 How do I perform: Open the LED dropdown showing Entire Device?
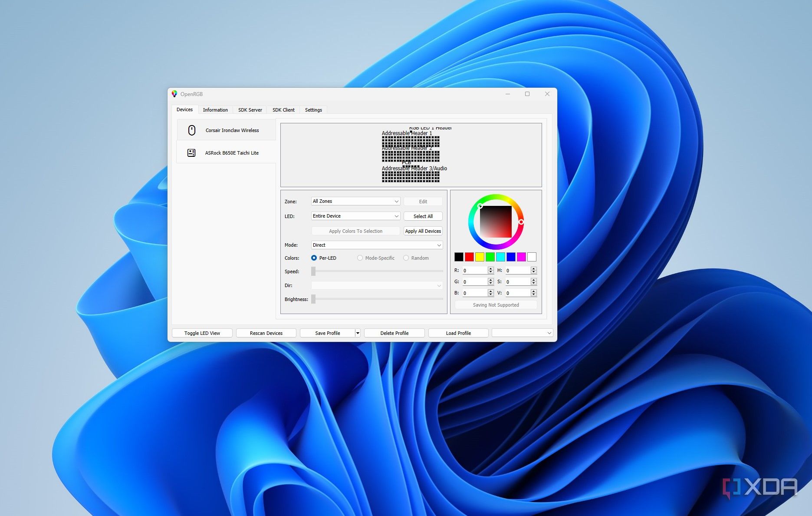coord(355,216)
